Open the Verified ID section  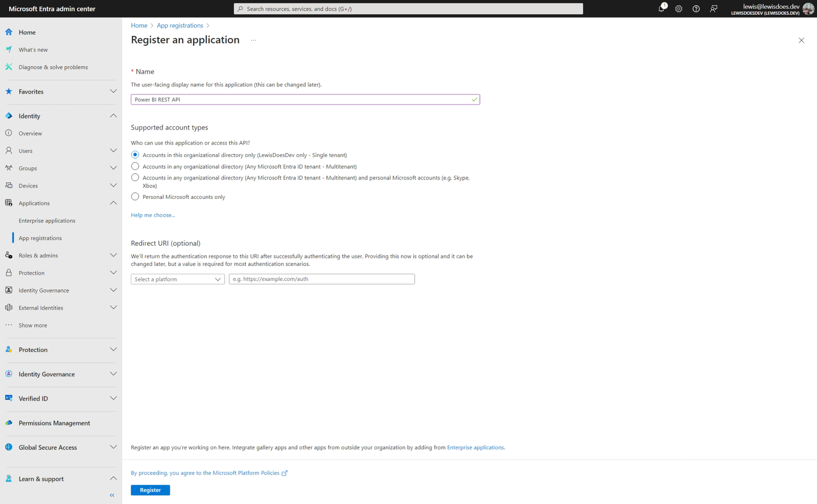[x=33, y=398]
